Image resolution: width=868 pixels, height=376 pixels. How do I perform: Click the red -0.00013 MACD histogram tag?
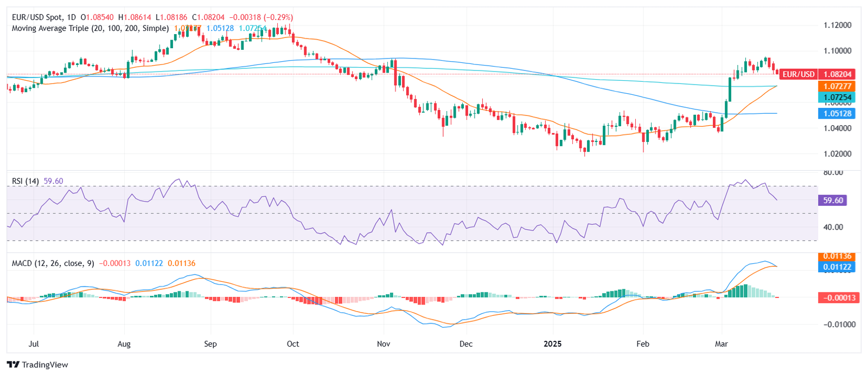tap(839, 297)
